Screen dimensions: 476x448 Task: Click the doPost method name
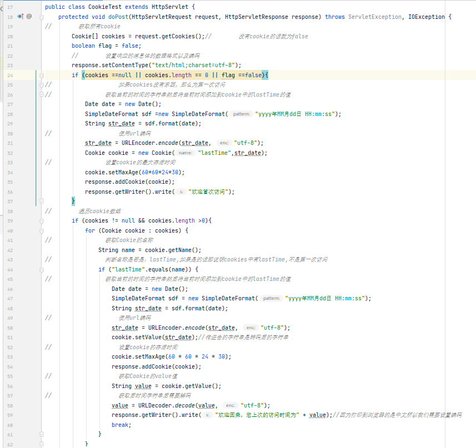click(118, 17)
